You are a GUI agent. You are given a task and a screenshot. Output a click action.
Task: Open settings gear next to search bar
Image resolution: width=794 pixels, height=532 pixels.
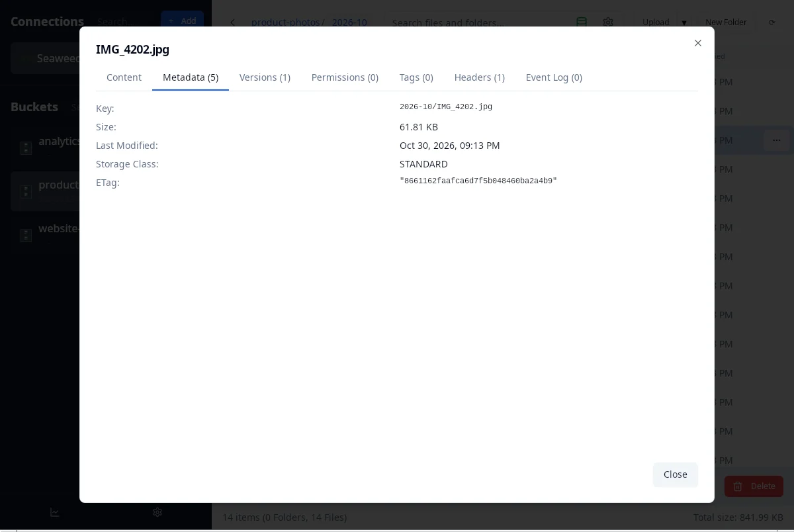tap(608, 22)
